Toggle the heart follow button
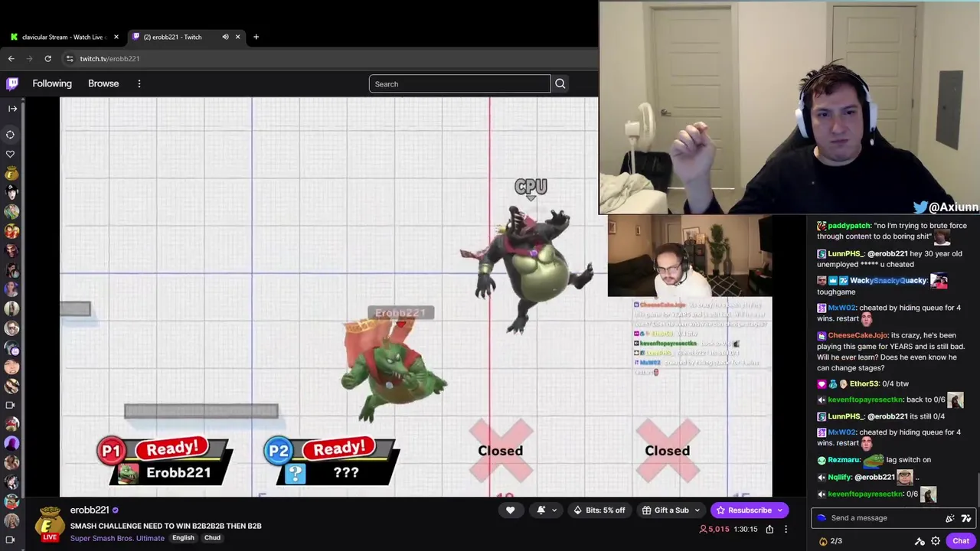 pyautogui.click(x=510, y=510)
